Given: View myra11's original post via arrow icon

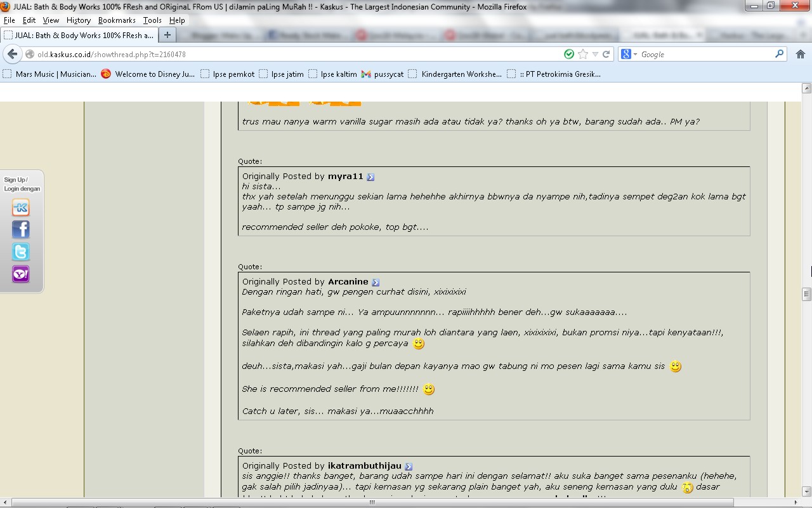Looking at the screenshot, I should pyautogui.click(x=370, y=177).
